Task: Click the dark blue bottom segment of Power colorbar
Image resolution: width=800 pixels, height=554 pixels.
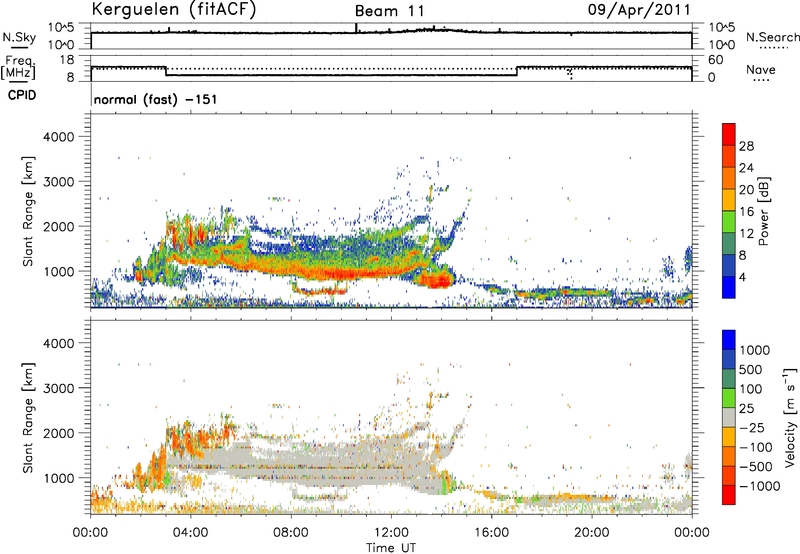Action: point(729,287)
